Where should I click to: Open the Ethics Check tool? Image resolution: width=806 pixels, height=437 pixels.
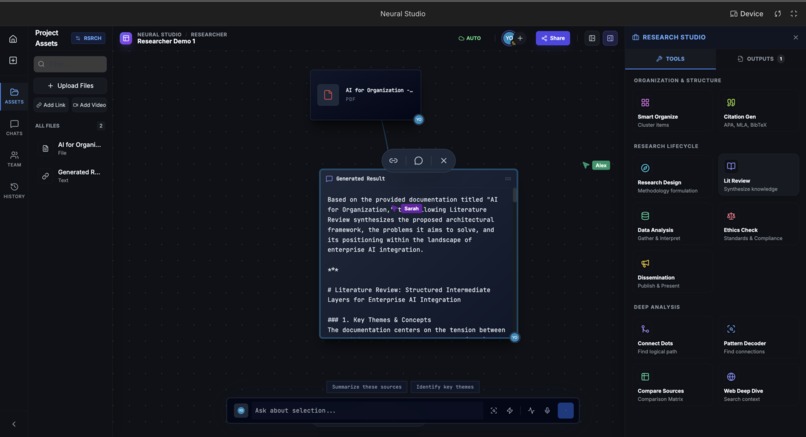(758, 225)
